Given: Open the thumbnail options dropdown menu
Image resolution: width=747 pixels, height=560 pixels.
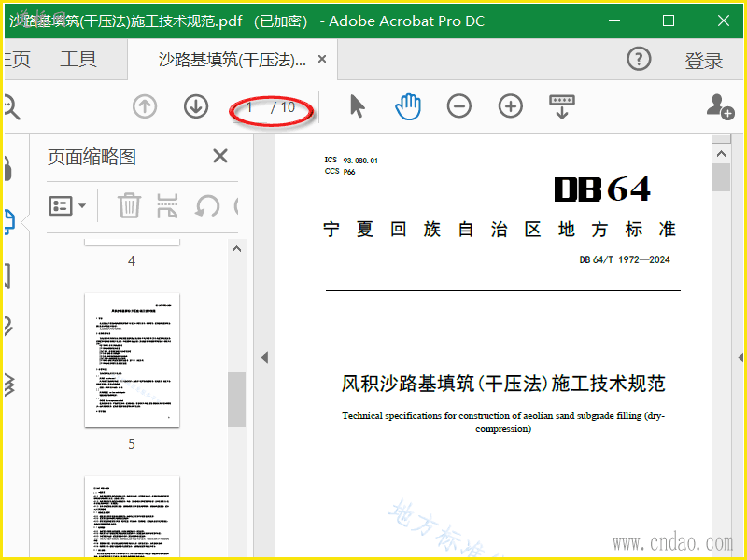Looking at the screenshot, I should pyautogui.click(x=67, y=205).
